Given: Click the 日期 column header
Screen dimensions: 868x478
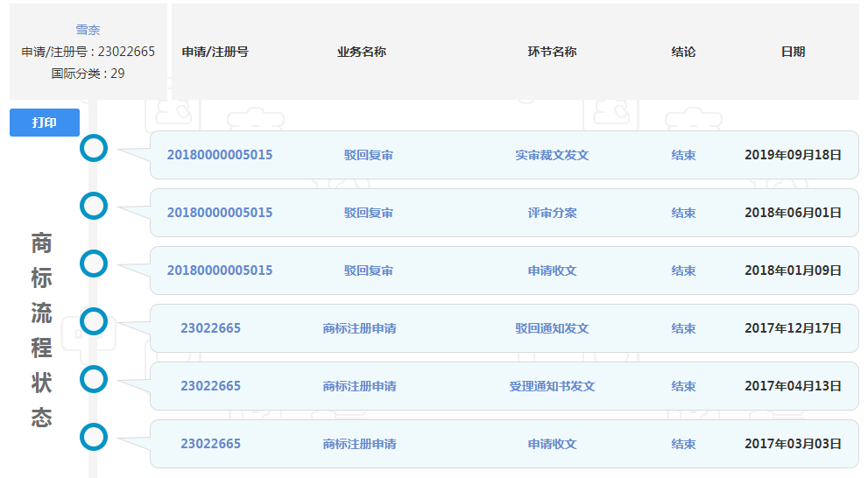Looking at the screenshot, I should pos(793,52).
